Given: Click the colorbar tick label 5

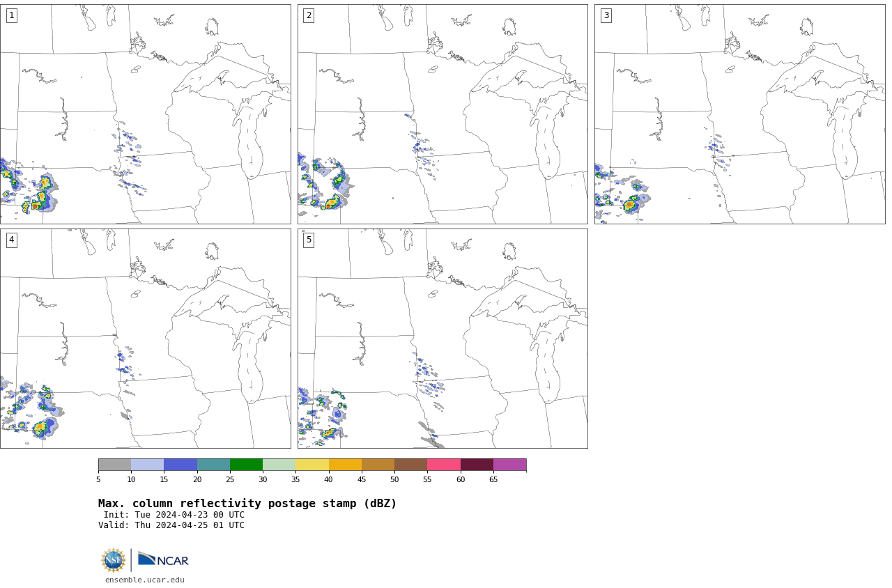Looking at the screenshot, I should (98, 479).
